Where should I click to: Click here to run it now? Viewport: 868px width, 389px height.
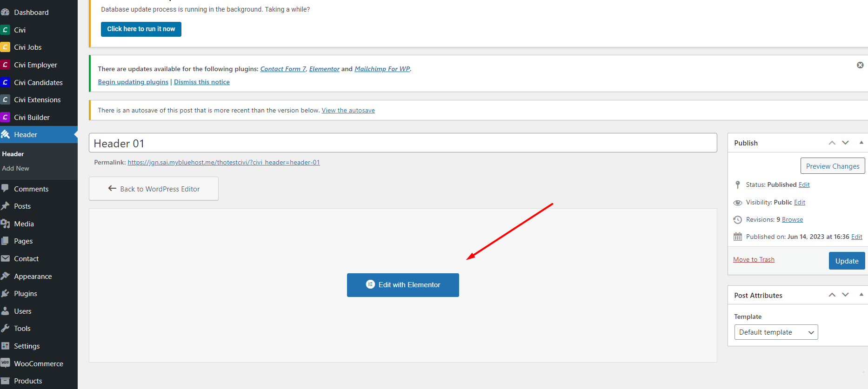tap(141, 29)
